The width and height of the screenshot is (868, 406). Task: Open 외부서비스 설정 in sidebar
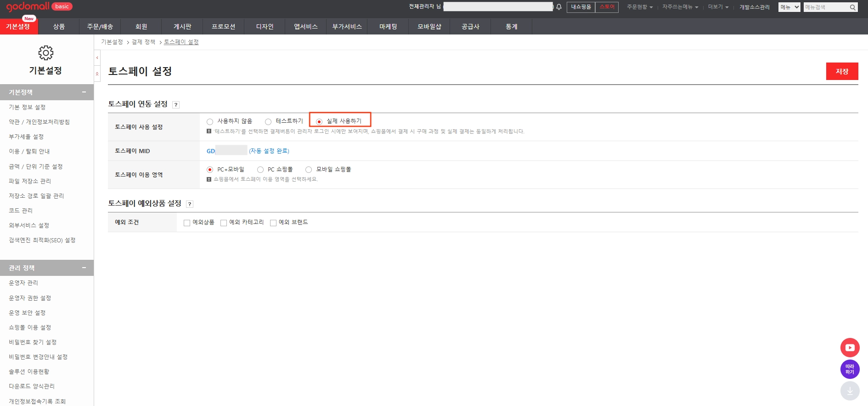29,225
